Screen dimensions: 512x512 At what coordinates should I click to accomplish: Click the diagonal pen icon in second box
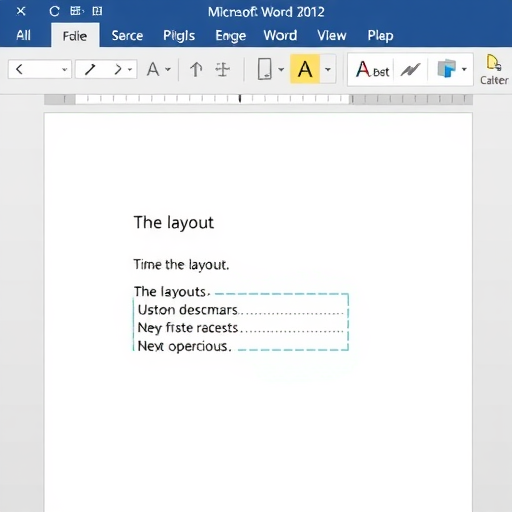(90, 69)
